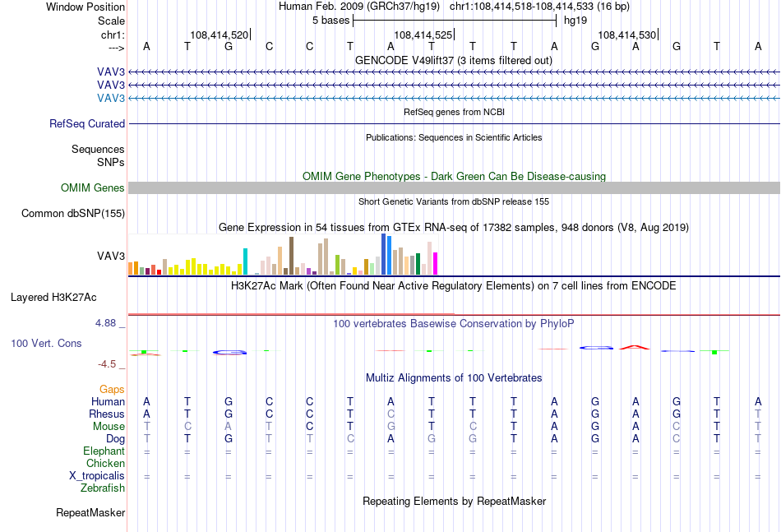
Task: Click the Mouse species label
Action: pyautogui.click(x=109, y=427)
